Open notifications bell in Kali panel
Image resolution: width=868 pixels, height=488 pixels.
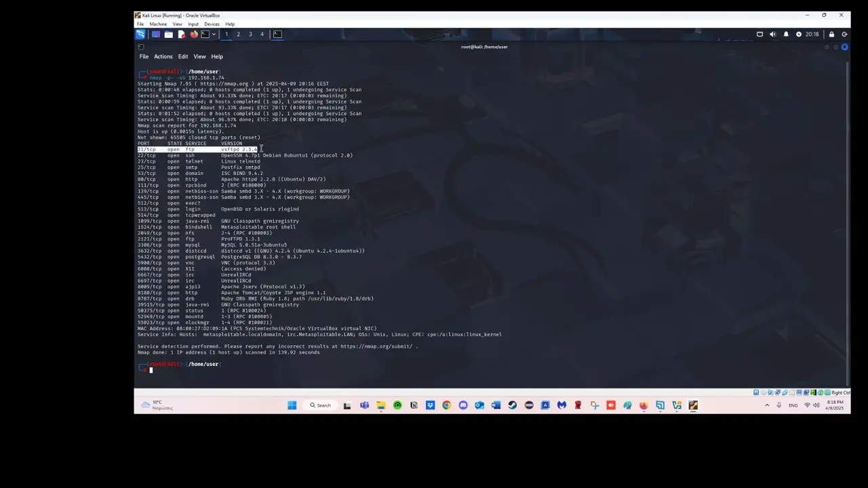tap(786, 34)
